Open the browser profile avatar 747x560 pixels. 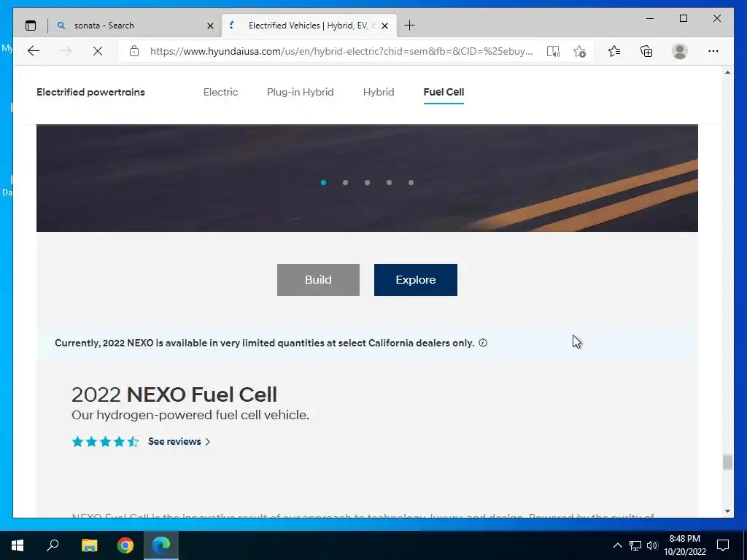680,51
